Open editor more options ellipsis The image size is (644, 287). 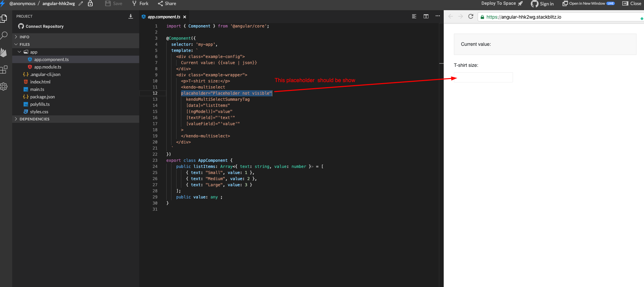(438, 16)
